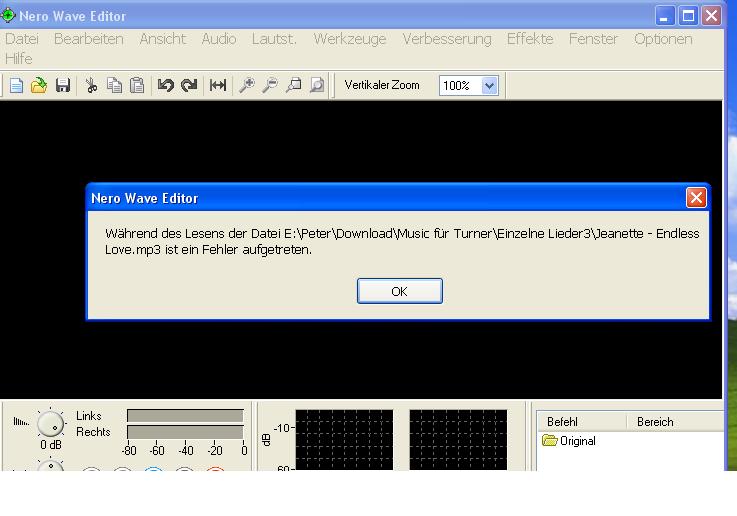The width and height of the screenshot is (737, 516).
Task: Click the Befehl column header
Action: pos(582,422)
